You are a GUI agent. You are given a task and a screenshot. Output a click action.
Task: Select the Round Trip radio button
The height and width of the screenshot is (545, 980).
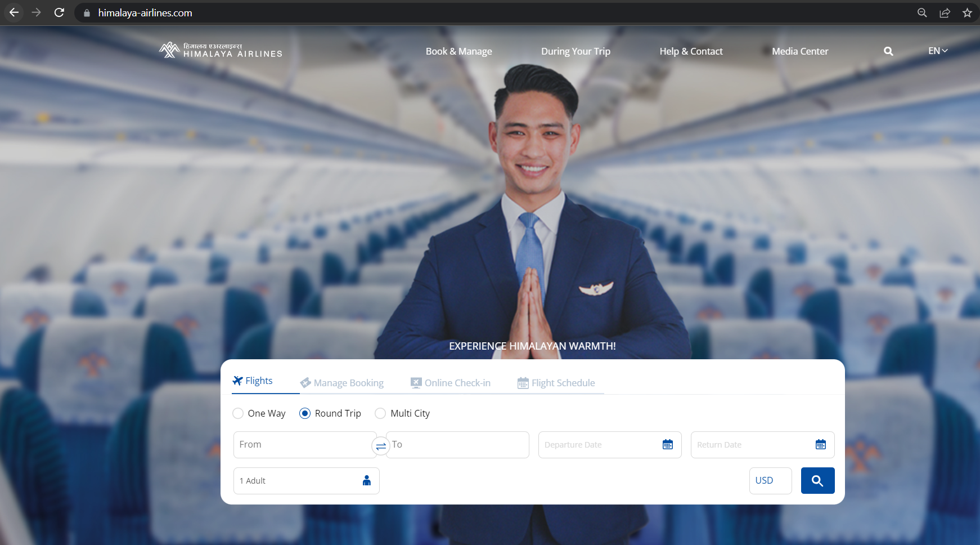(305, 413)
